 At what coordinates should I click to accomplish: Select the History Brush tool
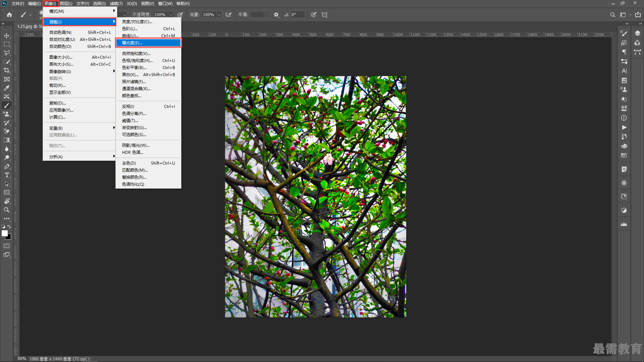(7, 123)
